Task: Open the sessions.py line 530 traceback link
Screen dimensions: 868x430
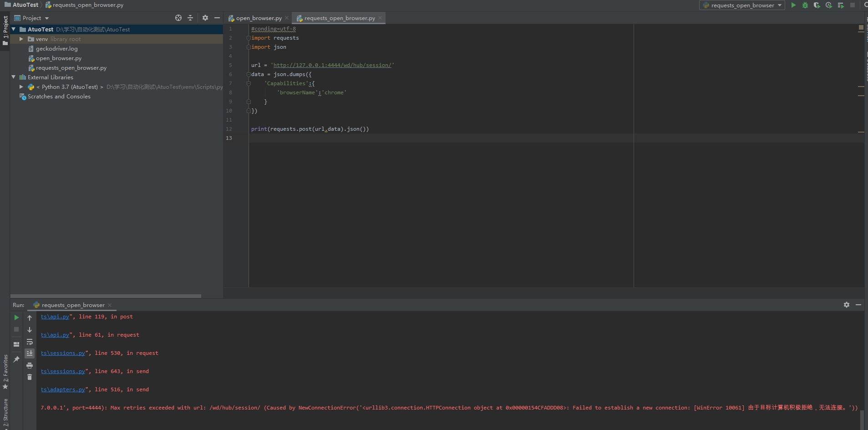Action: point(63,353)
